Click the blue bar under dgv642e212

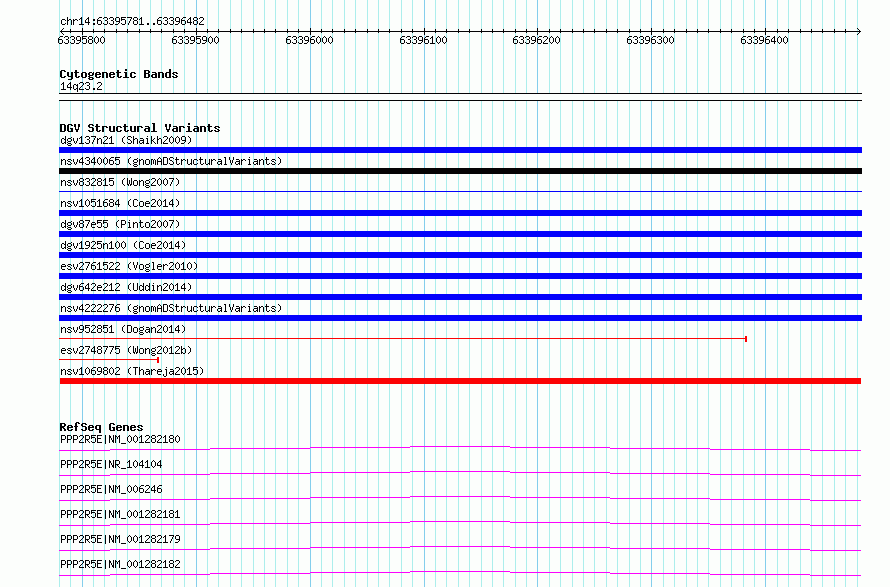(460, 297)
